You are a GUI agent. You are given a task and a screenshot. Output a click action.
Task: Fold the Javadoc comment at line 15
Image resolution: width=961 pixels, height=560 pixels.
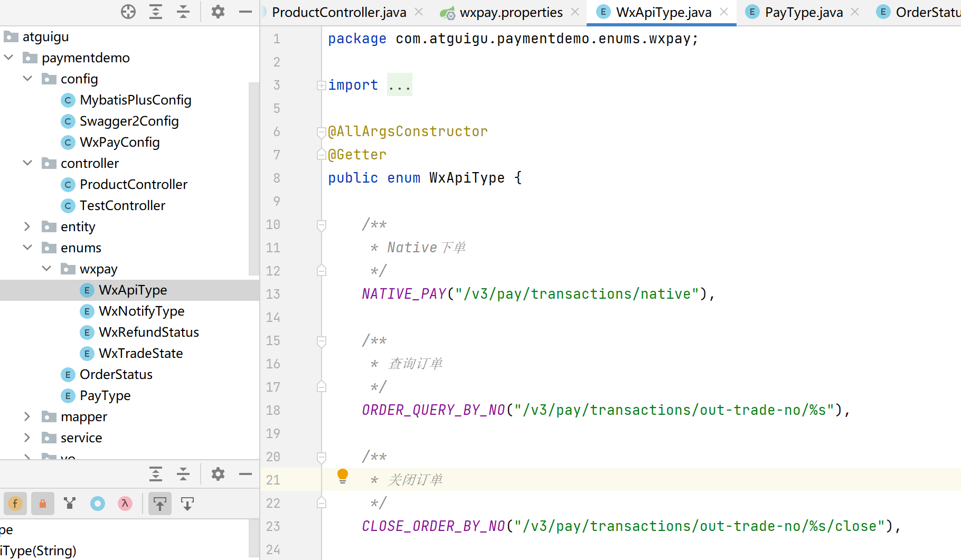(321, 341)
